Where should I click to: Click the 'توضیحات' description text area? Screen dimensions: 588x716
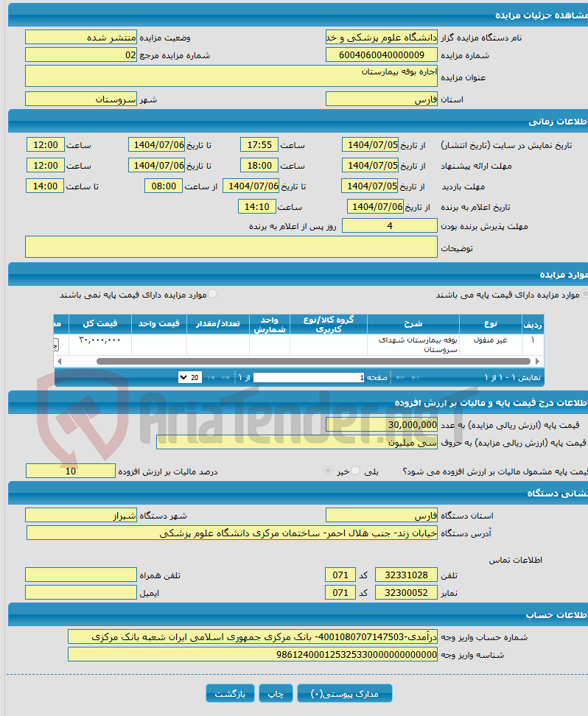pyautogui.click(x=231, y=247)
